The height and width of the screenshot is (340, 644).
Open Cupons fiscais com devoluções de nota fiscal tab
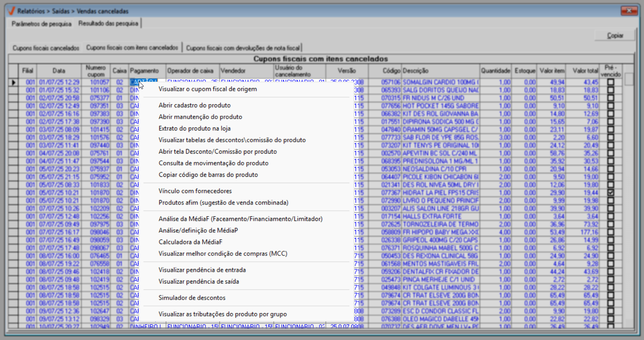coord(243,48)
